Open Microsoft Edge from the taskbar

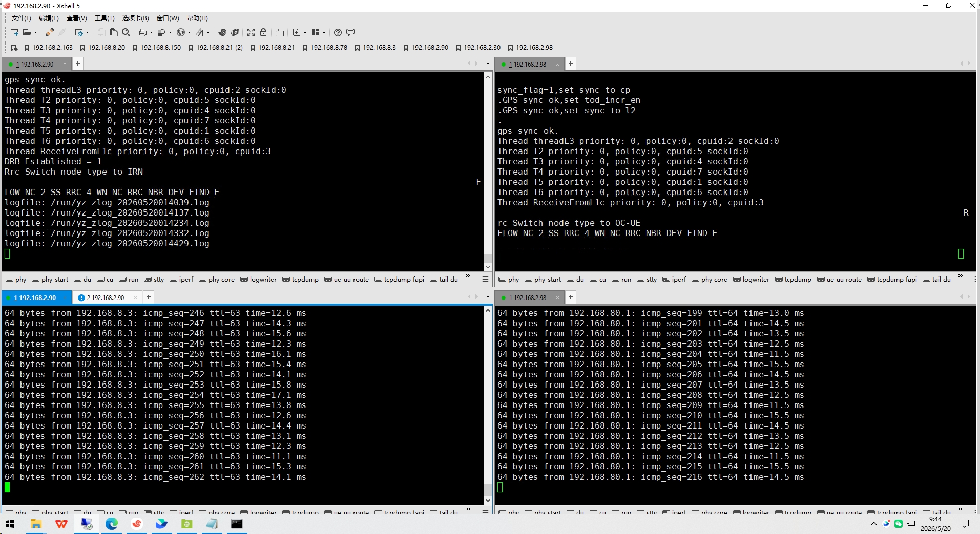tap(111, 524)
